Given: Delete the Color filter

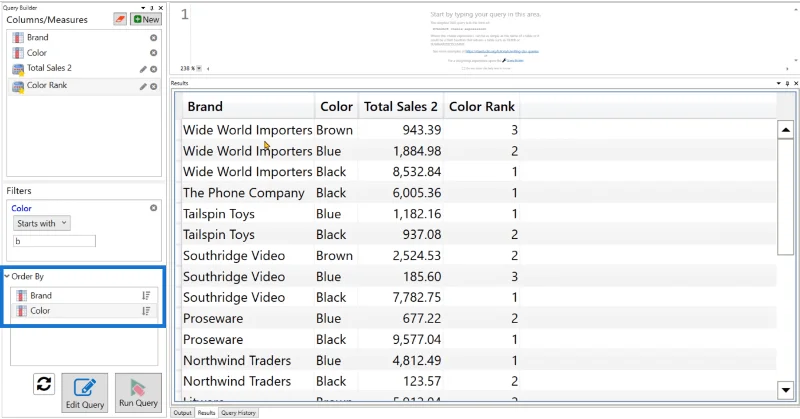Looking at the screenshot, I should pyautogui.click(x=153, y=208).
